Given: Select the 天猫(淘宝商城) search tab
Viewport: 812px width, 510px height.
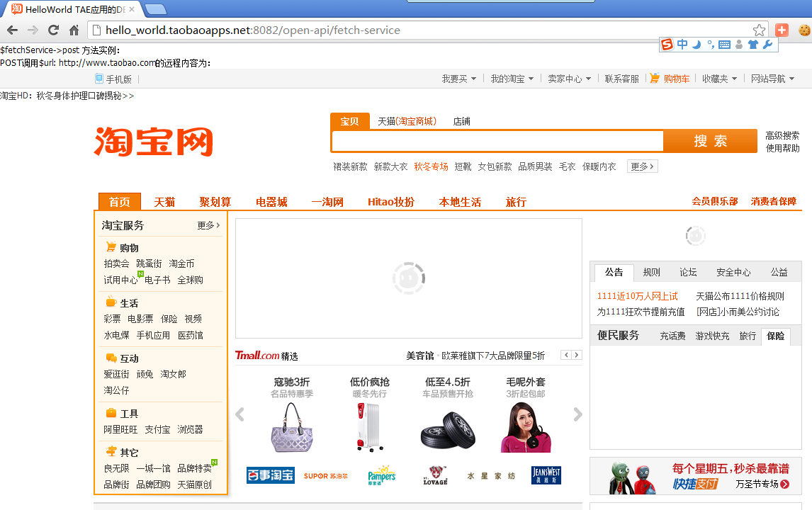Looking at the screenshot, I should [x=407, y=121].
